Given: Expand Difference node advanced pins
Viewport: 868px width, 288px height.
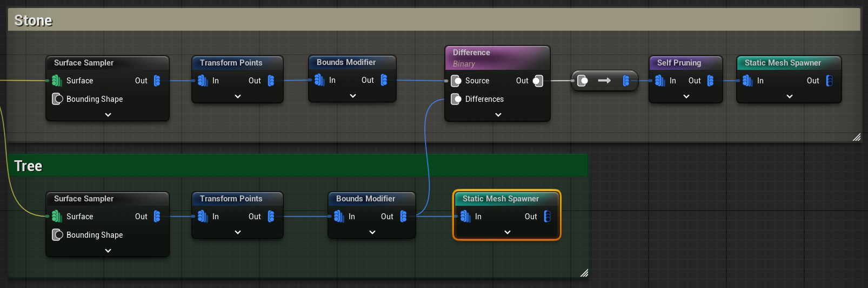Looking at the screenshot, I should pos(498,115).
